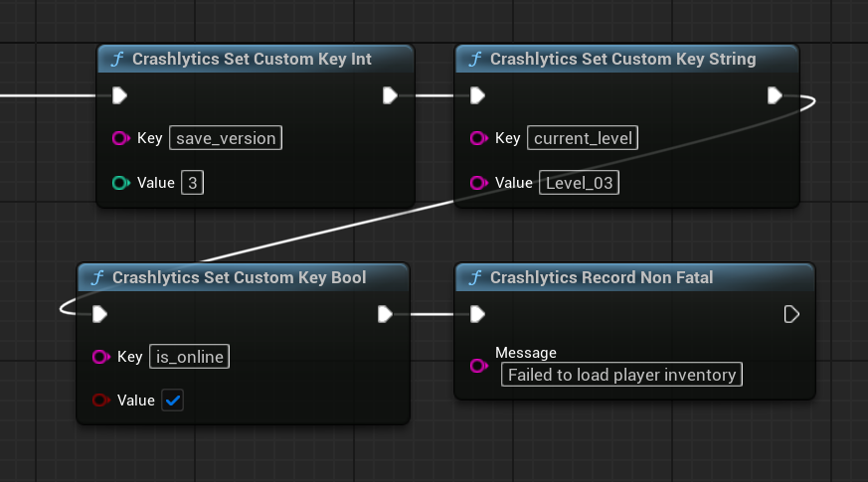This screenshot has height=482, width=868.
Task: Click the Set Custom Key Bool input execution pin
Action: (99, 314)
